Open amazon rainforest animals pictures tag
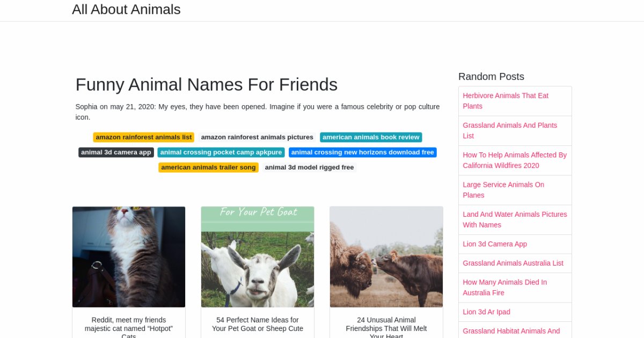Viewport: 644px width, 338px height. click(x=257, y=137)
